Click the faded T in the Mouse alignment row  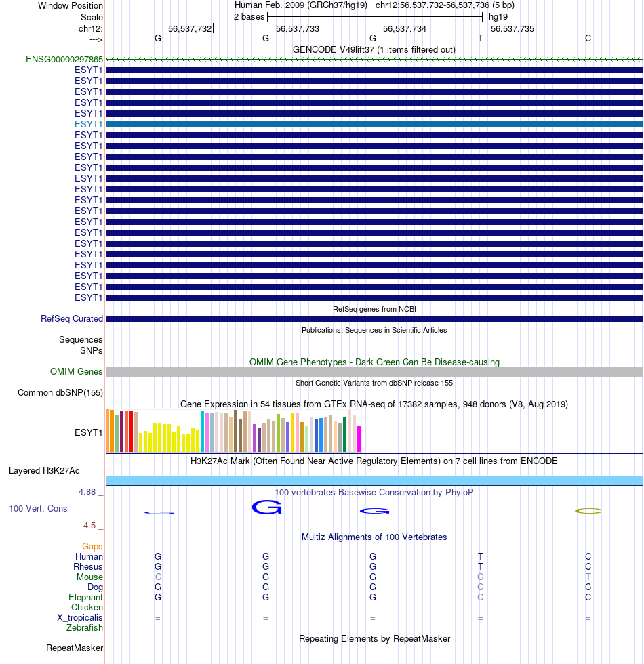pyautogui.click(x=588, y=577)
